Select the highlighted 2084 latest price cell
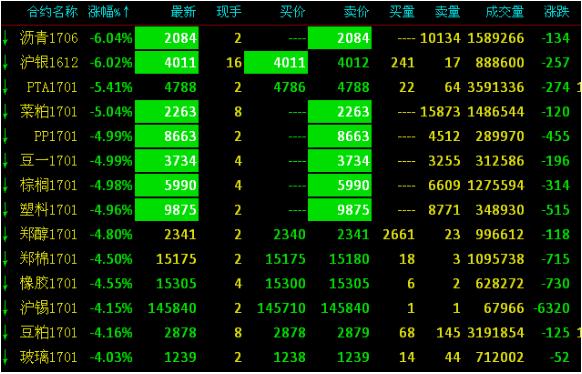Viewport: 582px width, 374px height. pos(167,38)
